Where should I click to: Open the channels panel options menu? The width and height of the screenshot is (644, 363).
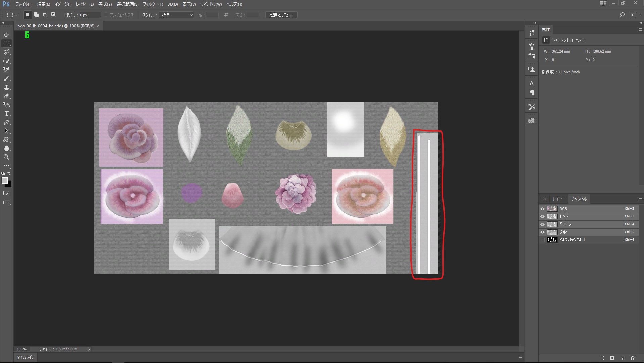(640, 199)
